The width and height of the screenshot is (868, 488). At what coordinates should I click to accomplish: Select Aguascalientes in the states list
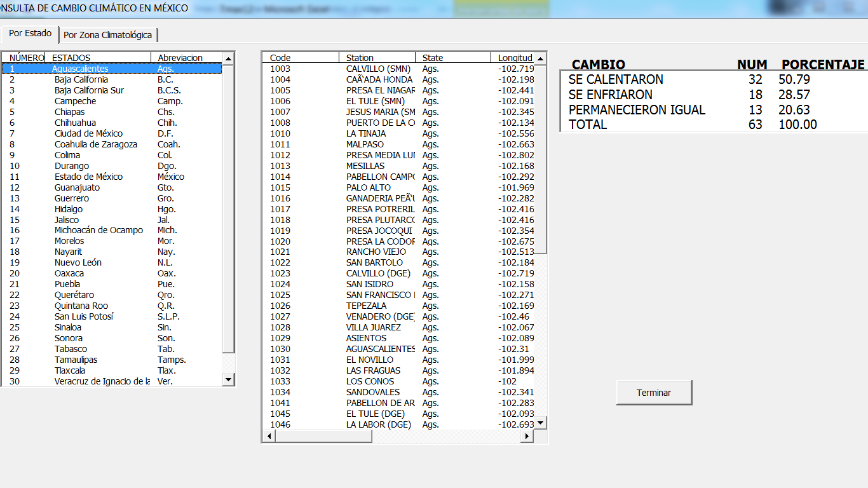(x=80, y=69)
